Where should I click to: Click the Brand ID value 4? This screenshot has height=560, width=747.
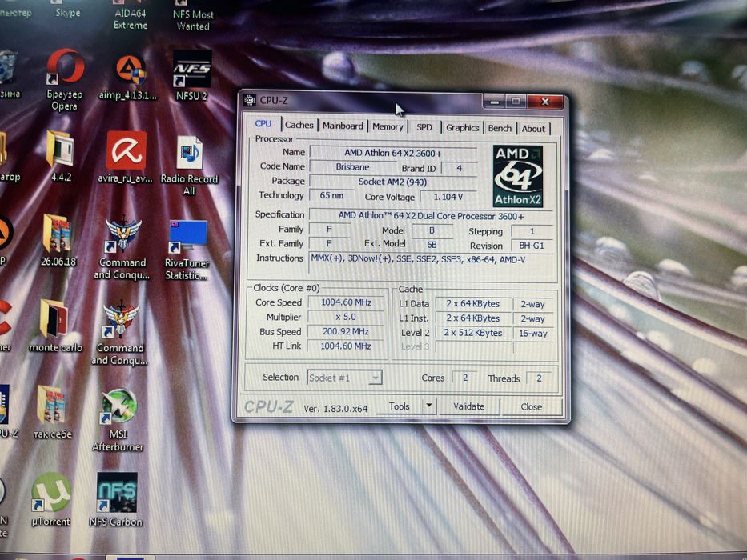pyautogui.click(x=460, y=168)
